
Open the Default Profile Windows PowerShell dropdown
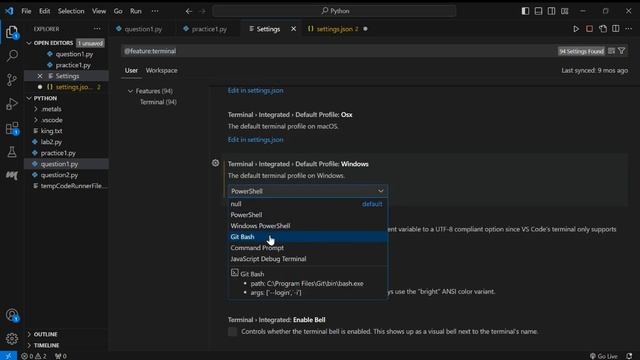(x=308, y=191)
